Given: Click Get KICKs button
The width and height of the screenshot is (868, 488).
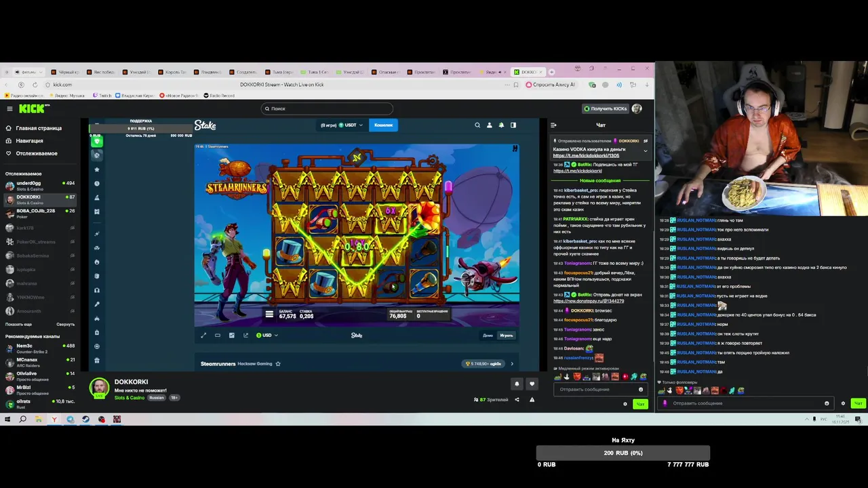Looking at the screenshot, I should tap(606, 108).
